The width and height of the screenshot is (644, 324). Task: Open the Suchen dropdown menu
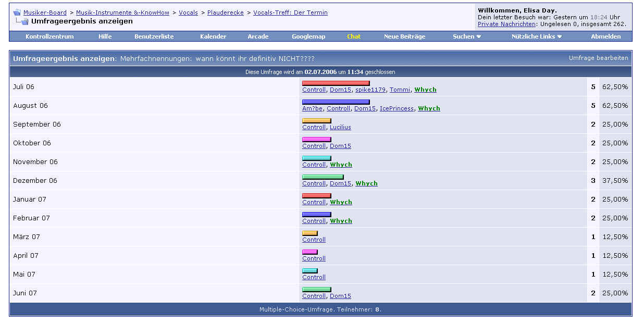(467, 36)
